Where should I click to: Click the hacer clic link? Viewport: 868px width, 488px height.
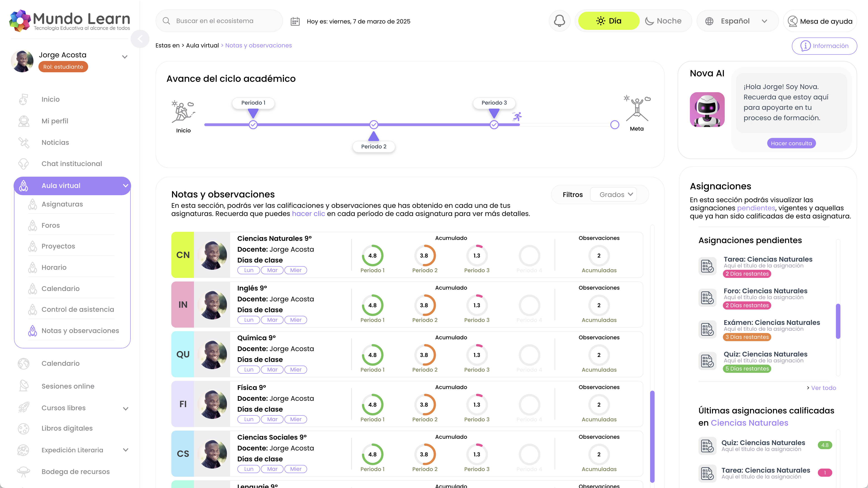pos(308,213)
